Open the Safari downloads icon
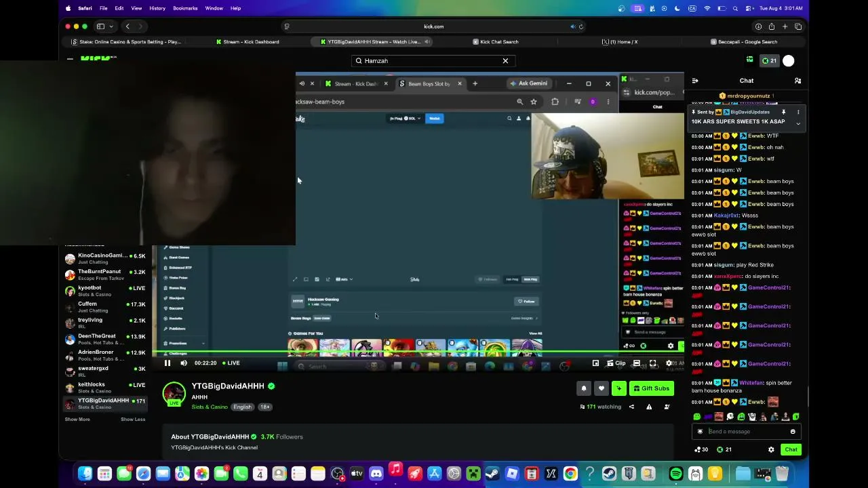 (x=758, y=26)
